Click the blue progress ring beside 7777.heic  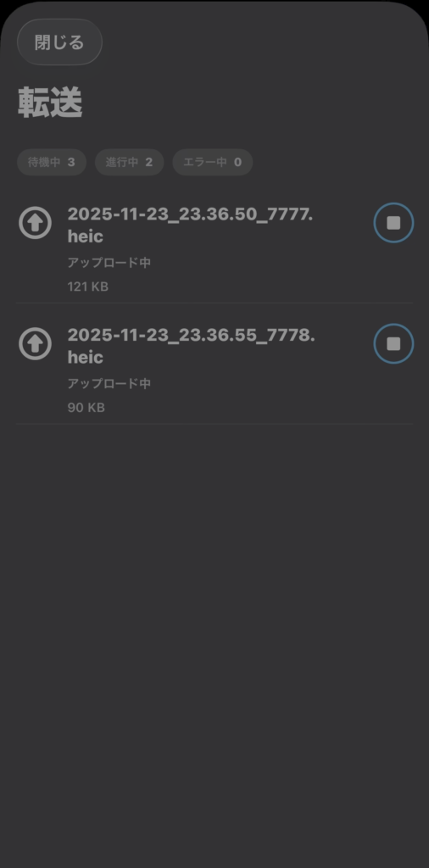tap(393, 223)
